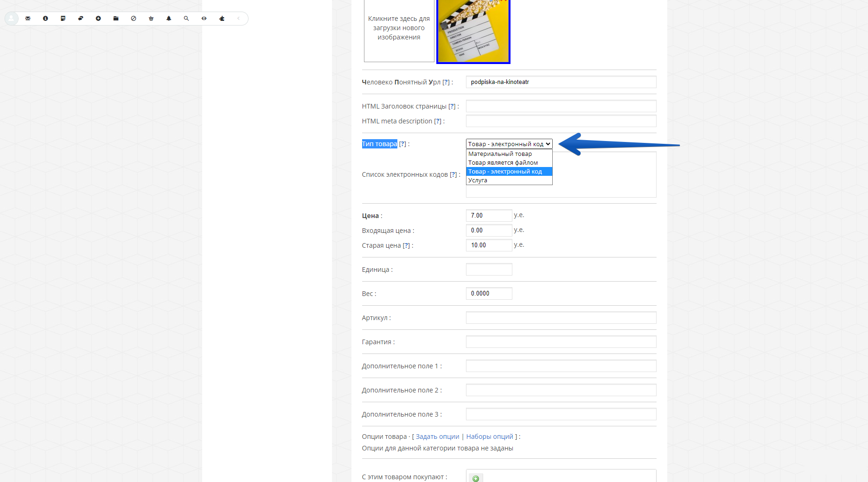
Task: Click the plus add icon in toolbar
Action: coord(98,19)
